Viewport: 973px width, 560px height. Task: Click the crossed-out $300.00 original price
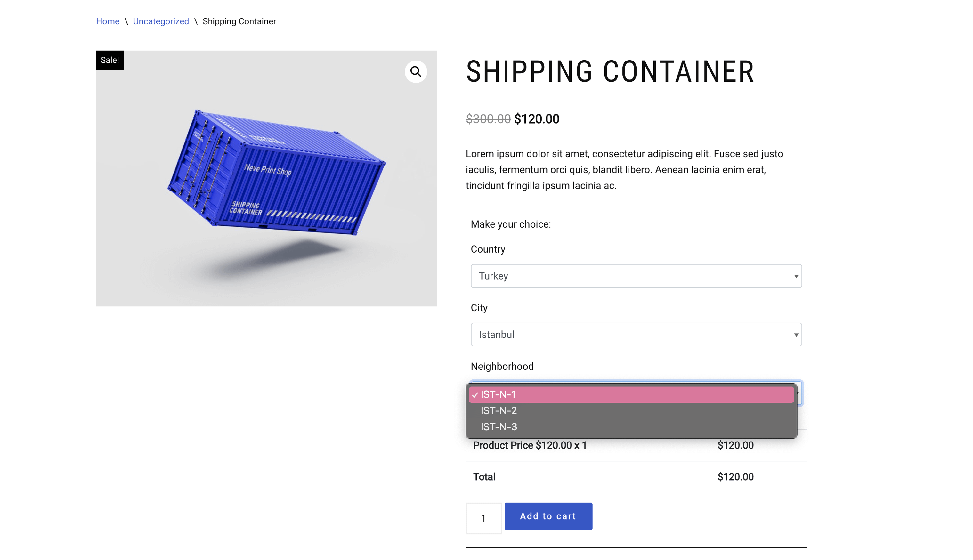(488, 119)
